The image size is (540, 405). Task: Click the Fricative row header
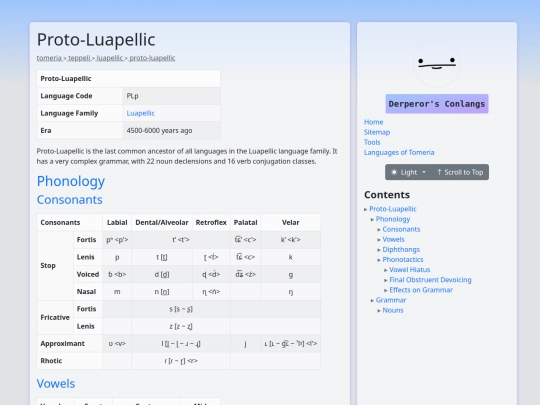coord(55,318)
